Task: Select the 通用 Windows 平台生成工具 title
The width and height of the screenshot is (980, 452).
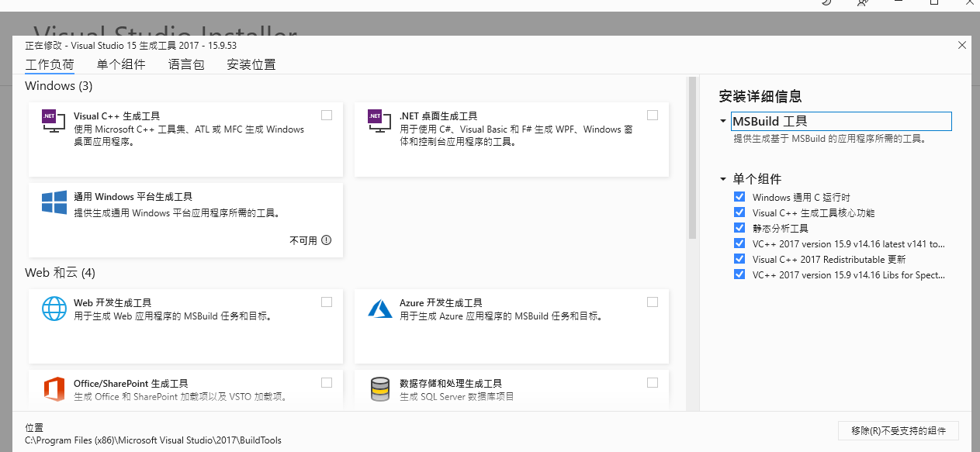Action: tap(133, 197)
